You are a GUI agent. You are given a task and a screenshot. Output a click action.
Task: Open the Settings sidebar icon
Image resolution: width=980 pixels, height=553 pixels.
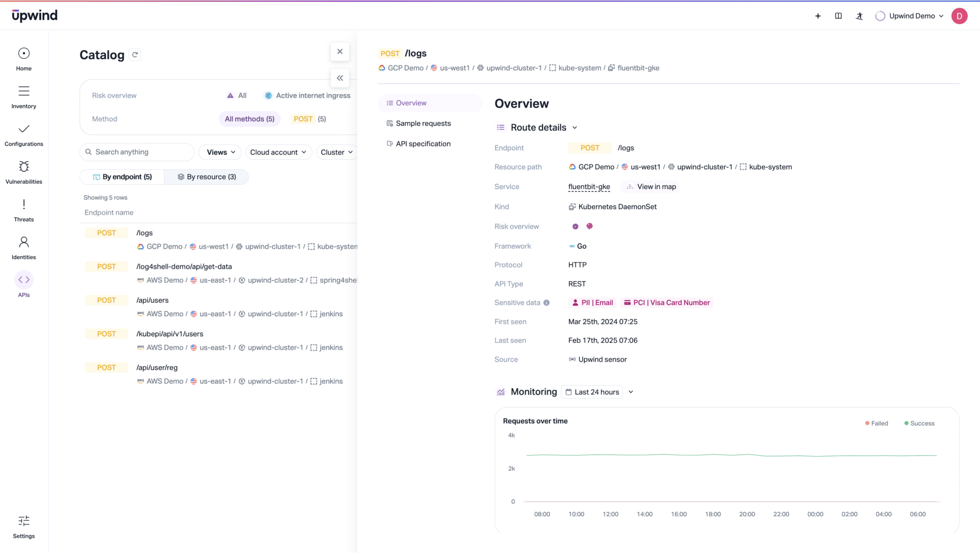tap(24, 521)
